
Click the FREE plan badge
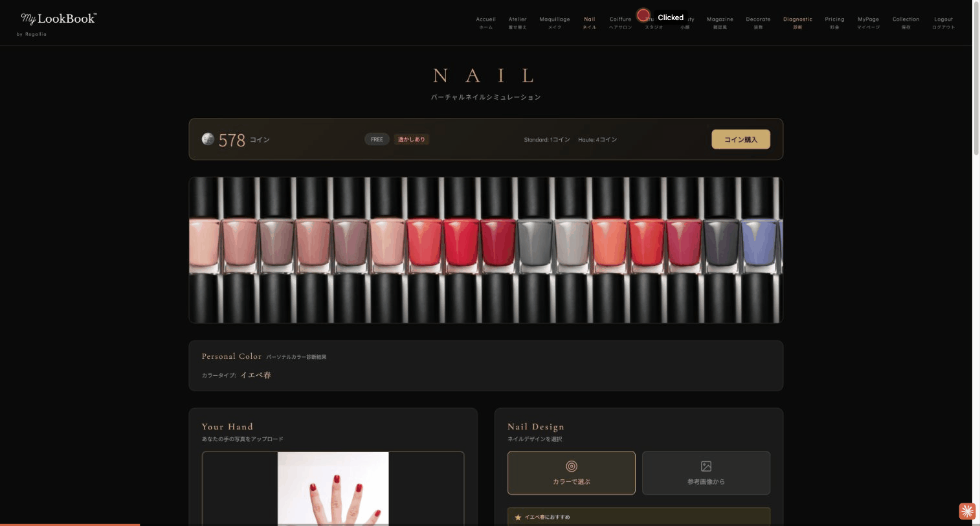[377, 139]
